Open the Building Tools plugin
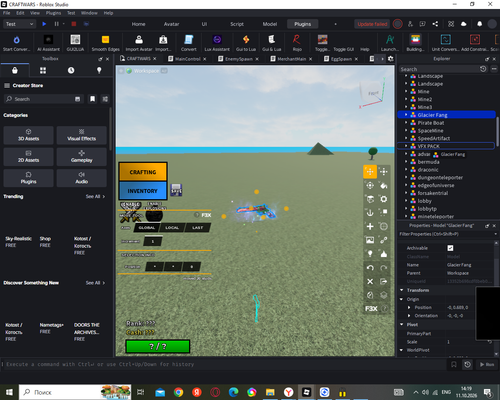500x400 pixels. click(415, 43)
